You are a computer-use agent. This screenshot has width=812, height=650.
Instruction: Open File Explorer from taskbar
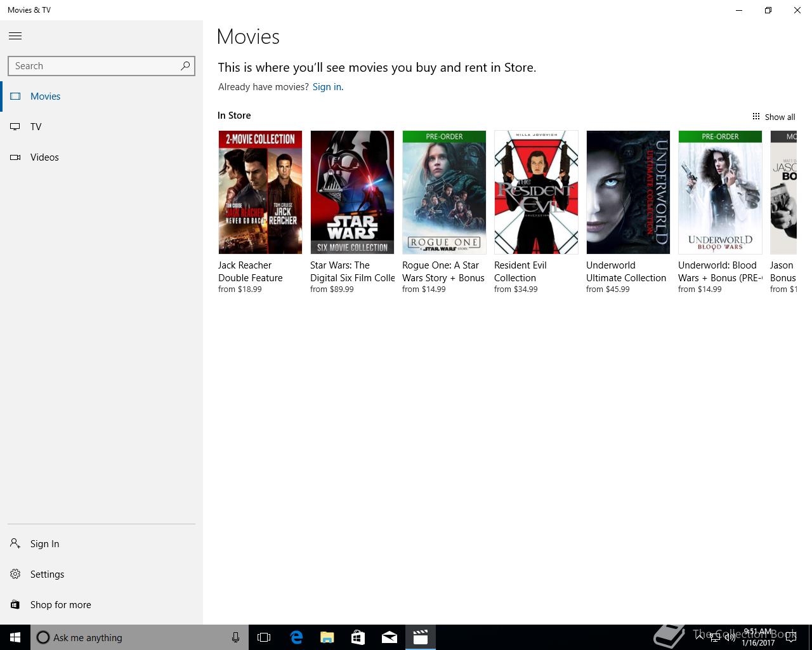coord(327,637)
